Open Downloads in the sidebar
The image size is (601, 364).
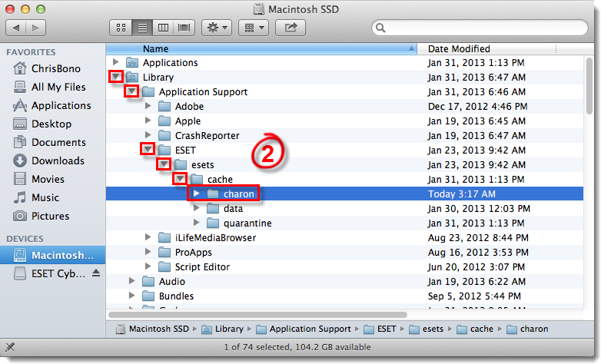click(58, 160)
